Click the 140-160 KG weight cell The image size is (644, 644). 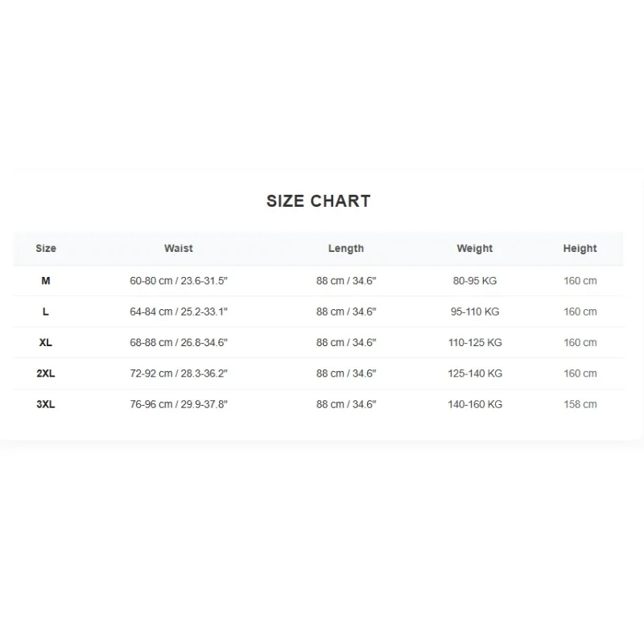click(475, 404)
